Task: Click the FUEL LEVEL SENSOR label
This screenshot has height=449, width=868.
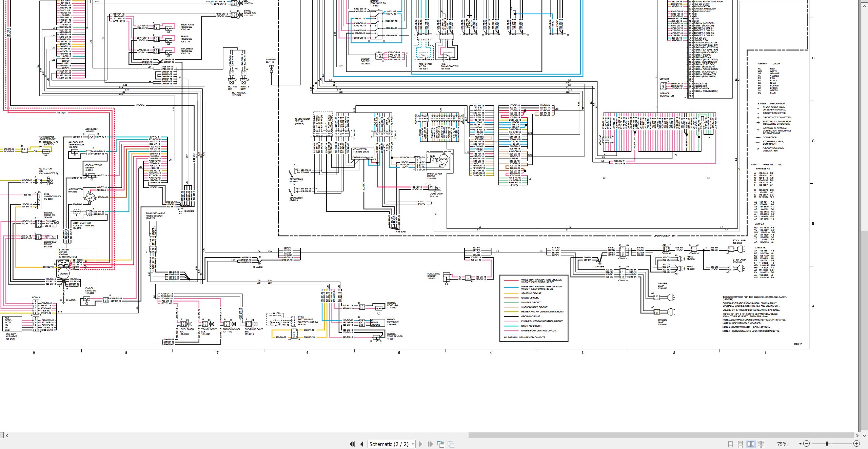Action: (434, 275)
